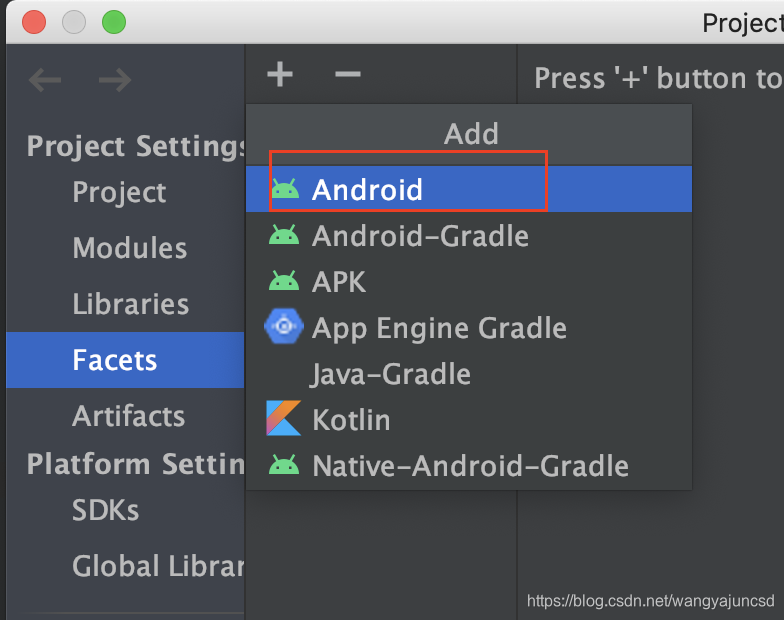Screen dimensions: 784x620
Task: Click the App Engine Gradle hexagon icon
Action: point(284,326)
